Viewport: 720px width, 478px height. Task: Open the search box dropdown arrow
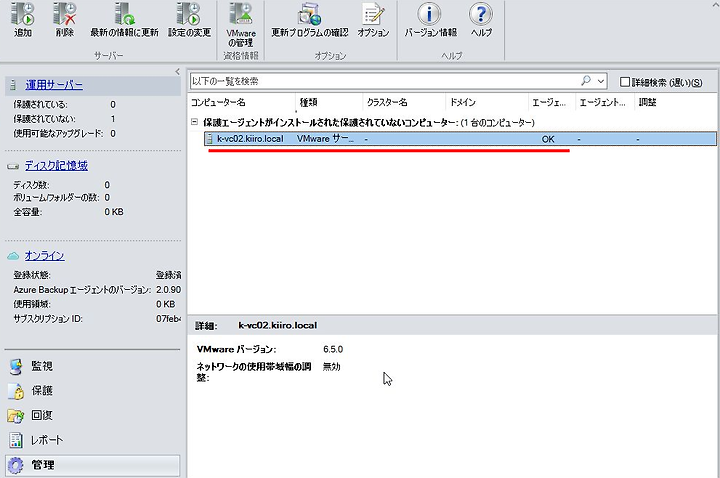coord(601,81)
